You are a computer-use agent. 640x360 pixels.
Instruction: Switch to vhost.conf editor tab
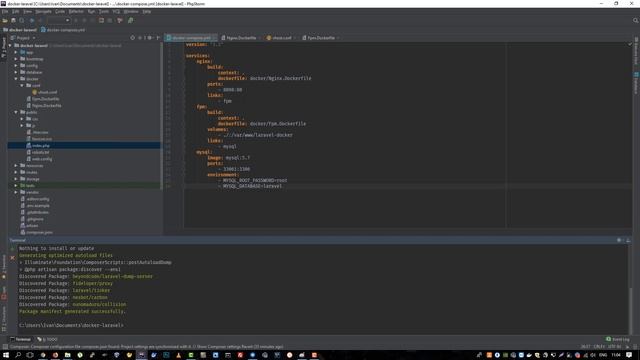point(281,38)
